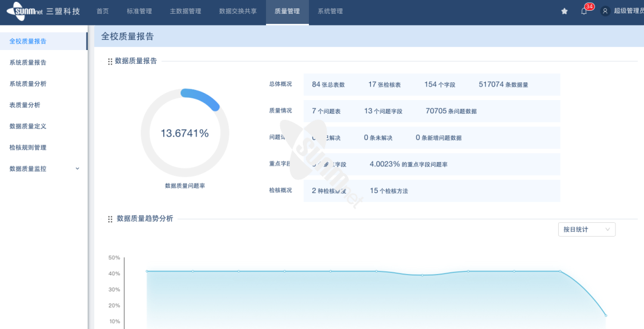Open the 按日统计 dropdown
This screenshot has height=329, width=644.
pyautogui.click(x=587, y=229)
